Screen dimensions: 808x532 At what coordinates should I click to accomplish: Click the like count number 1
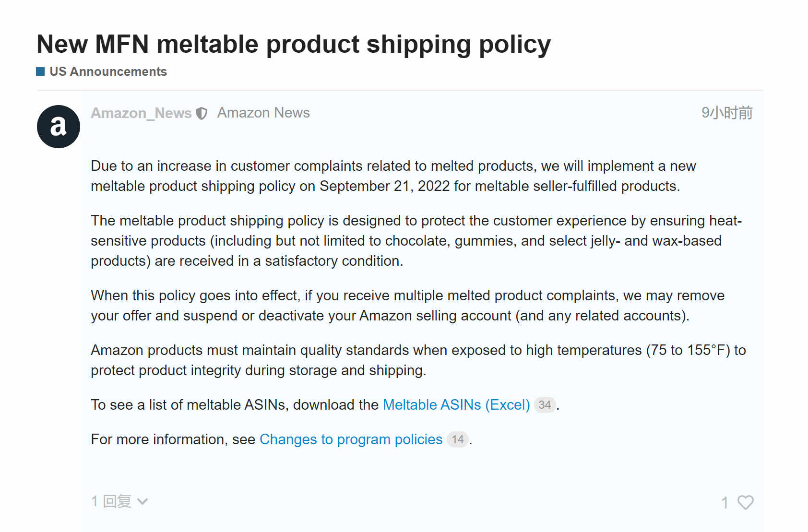coord(725,503)
